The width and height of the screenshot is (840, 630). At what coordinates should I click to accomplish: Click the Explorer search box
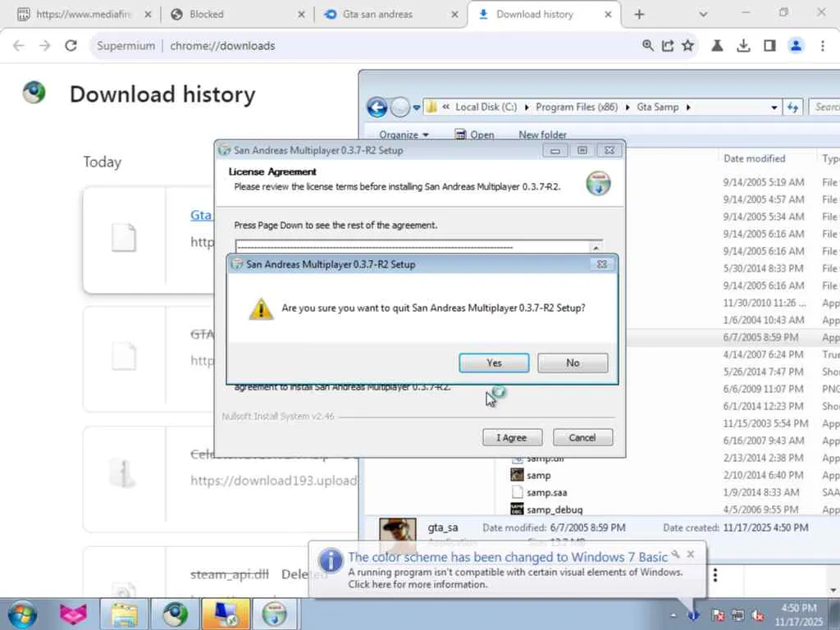tap(825, 107)
